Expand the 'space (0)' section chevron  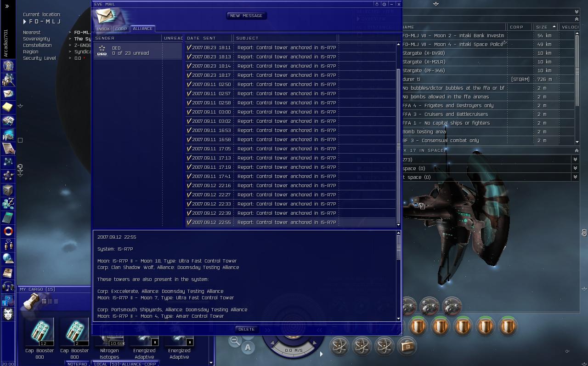(575, 168)
